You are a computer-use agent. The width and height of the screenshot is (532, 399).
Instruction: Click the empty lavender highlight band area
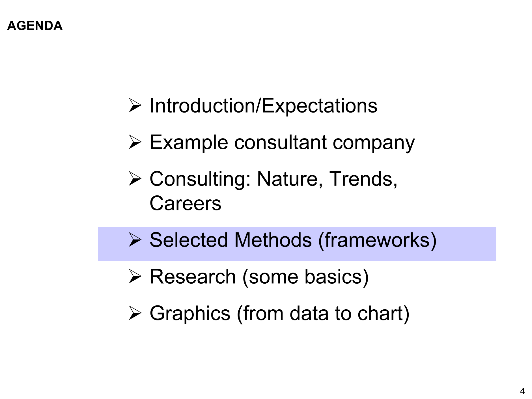(x=467, y=244)
